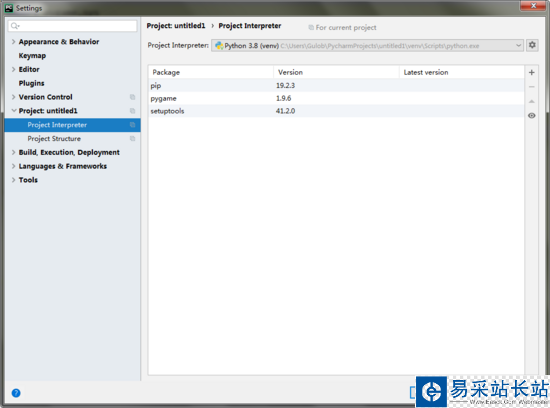This screenshot has width=550, height=408.
Task: Click version 41.2.0 cell
Action: coord(286,111)
